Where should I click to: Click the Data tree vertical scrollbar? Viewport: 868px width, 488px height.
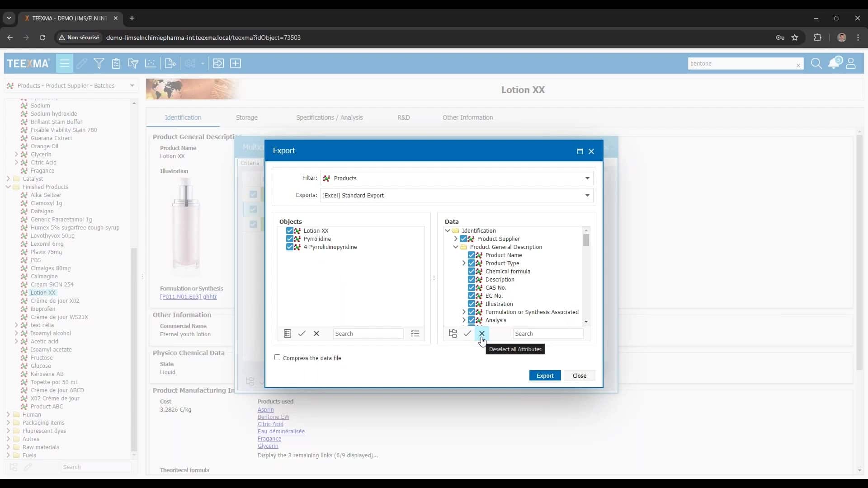tap(586, 240)
